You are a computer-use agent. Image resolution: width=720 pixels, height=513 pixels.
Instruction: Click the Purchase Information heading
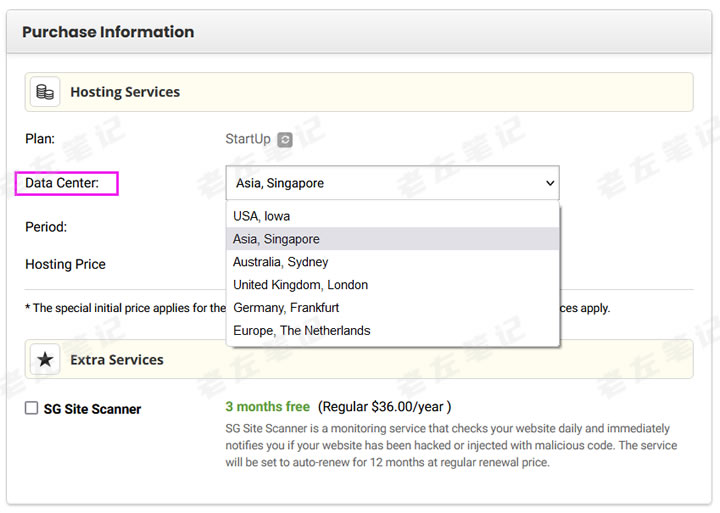click(x=108, y=32)
